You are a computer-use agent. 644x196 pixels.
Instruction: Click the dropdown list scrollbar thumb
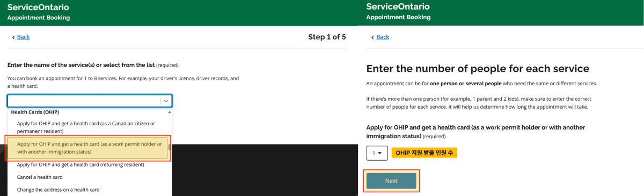(170, 147)
